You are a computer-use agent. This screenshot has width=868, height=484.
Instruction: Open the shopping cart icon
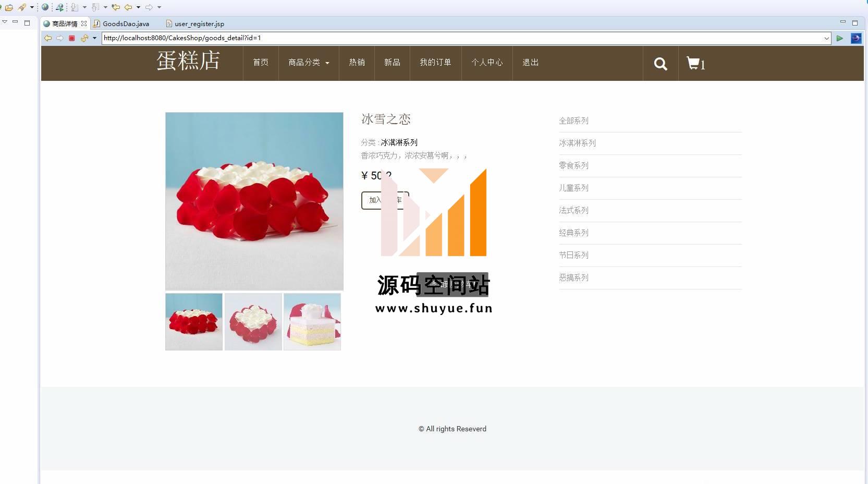[x=695, y=64]
